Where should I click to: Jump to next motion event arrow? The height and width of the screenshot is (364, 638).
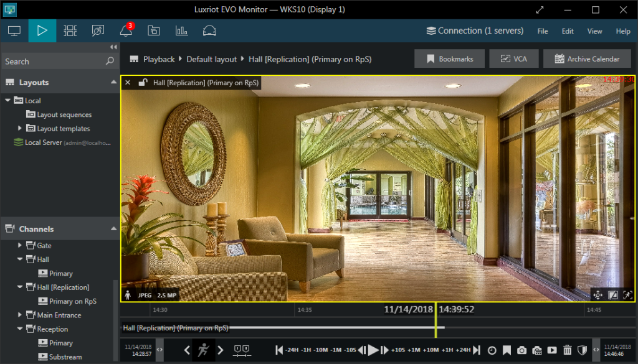(220, 350)
